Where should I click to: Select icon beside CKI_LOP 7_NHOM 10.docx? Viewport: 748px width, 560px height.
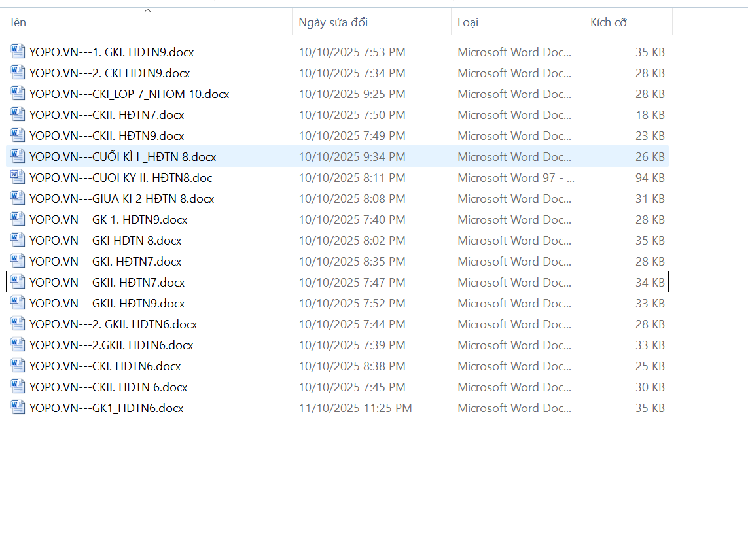click(18, 94)
